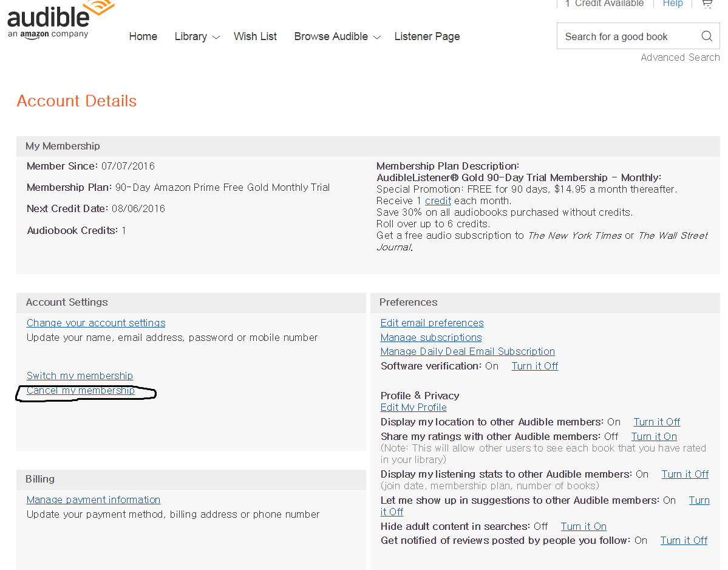Turn off Software verification
Viewport: 728px width, 570px height.
pyautogui.click(x=534, y=366)
